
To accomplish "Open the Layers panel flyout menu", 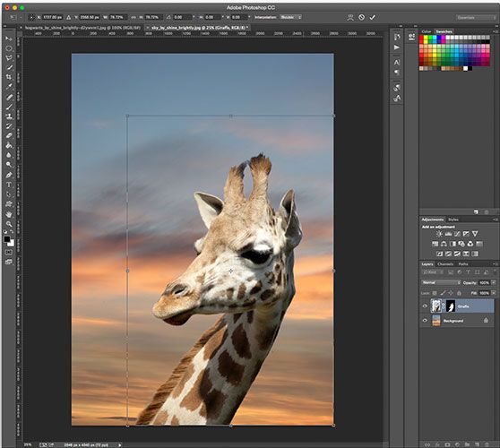I will click(x=496, y=264).
